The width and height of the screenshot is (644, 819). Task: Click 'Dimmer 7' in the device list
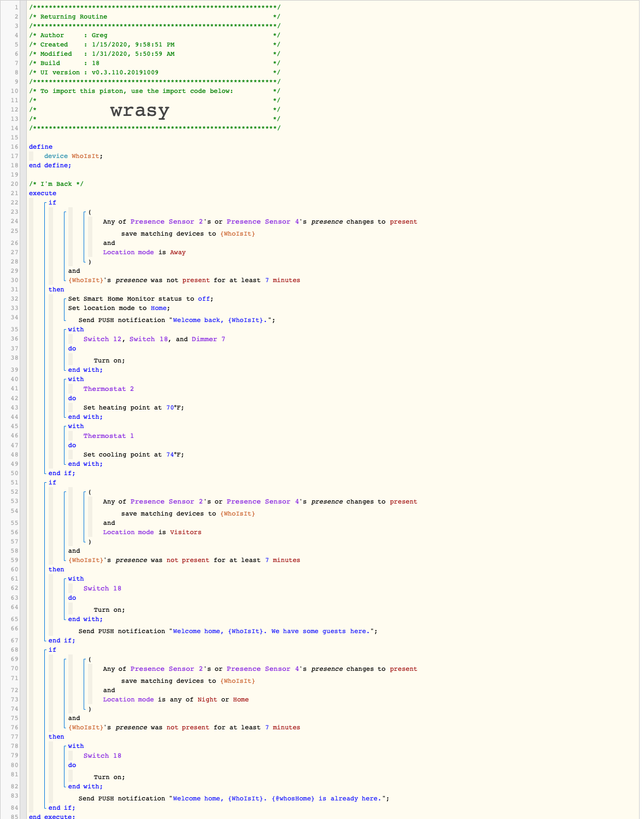point(208,340)
